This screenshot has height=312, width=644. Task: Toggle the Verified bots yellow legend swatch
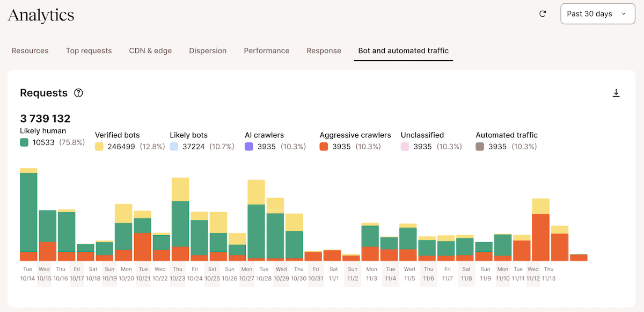[99, 147]
